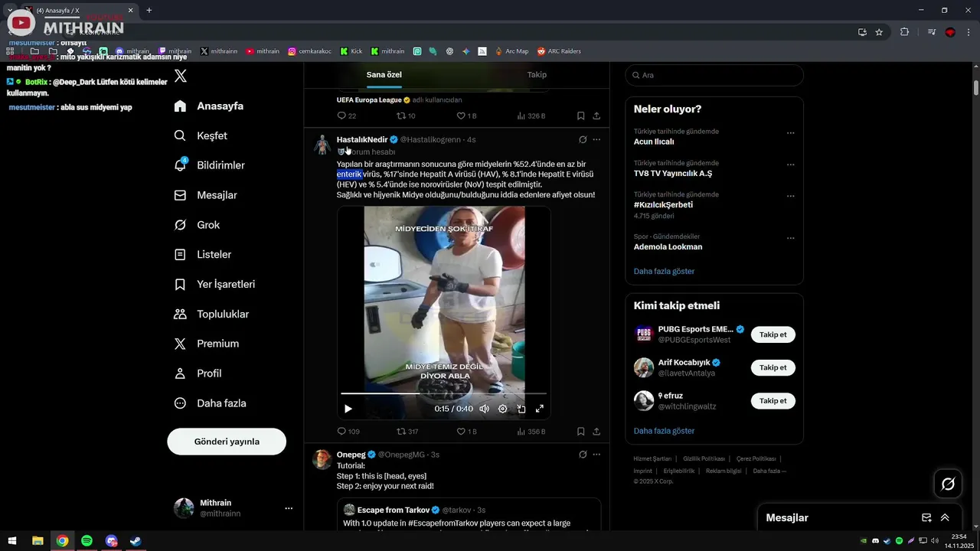Follow efruz account
The height and width of the screenshot is (551, 980).
[x=773, y=401]
